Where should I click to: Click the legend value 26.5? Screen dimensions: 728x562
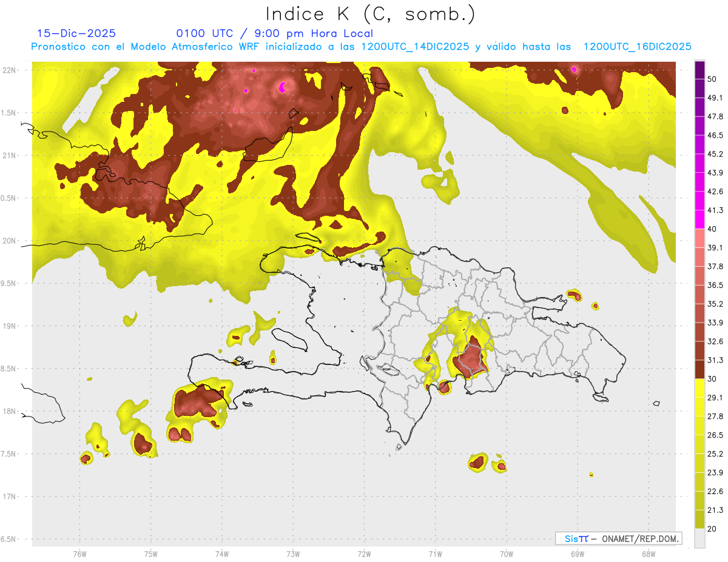715,435
